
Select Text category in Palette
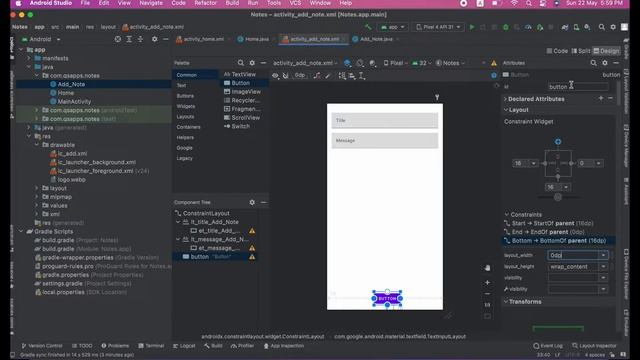pos(181,85)
